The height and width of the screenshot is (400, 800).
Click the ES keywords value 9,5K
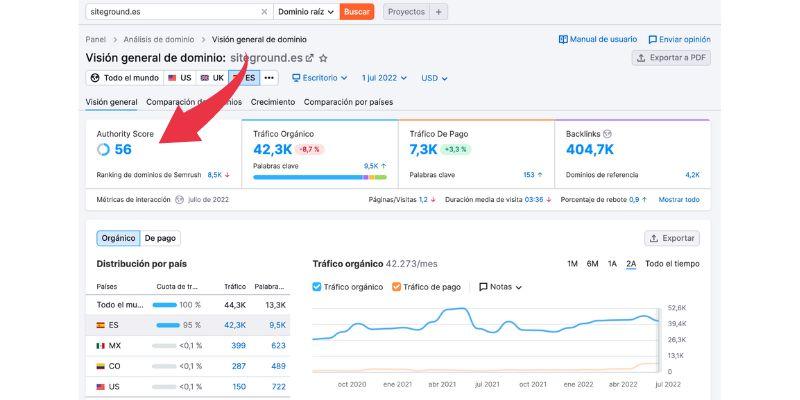tap(278, 325)
